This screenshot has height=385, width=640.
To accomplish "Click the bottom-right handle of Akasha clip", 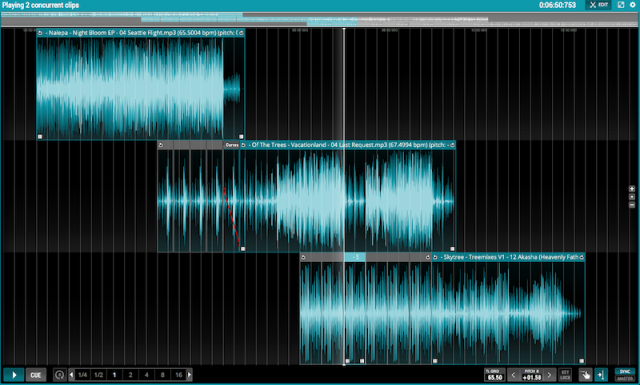I will pos(582,361).
